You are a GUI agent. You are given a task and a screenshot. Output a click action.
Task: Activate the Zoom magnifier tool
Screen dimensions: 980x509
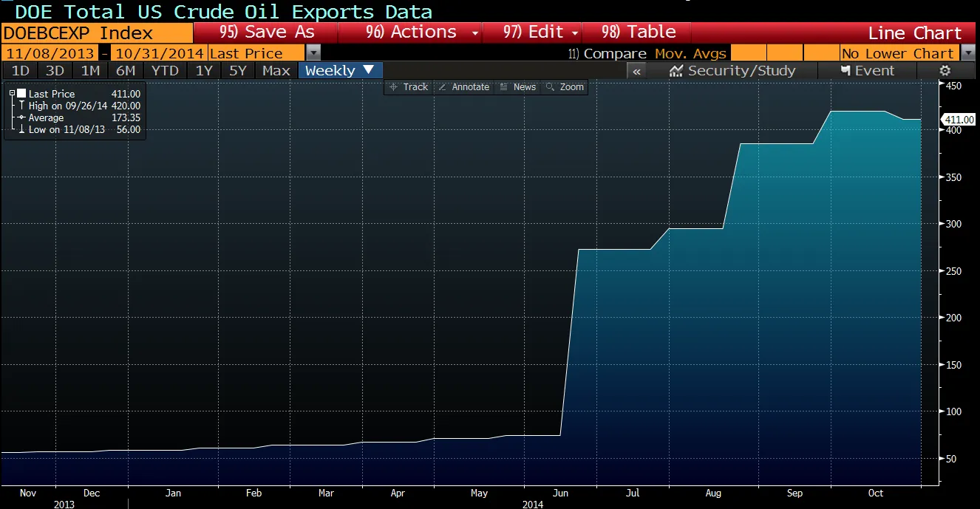[x=565, y=87]
